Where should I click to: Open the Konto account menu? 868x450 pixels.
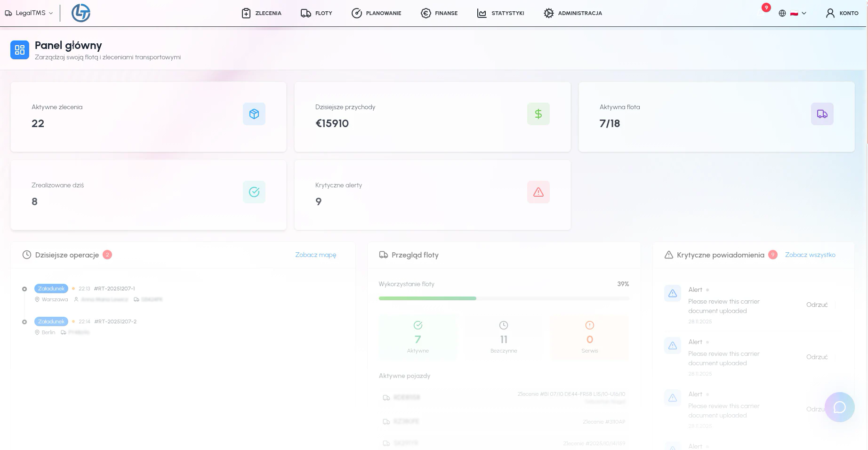(842, 13)
